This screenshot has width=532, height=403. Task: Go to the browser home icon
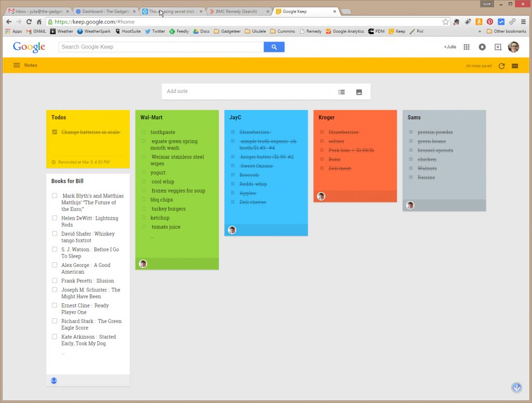point(39,22)
